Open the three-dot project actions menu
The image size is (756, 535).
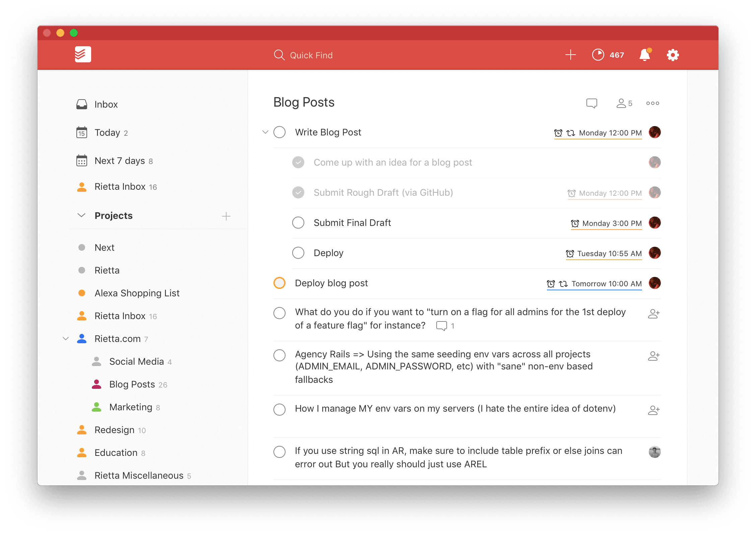coord(652,103)
